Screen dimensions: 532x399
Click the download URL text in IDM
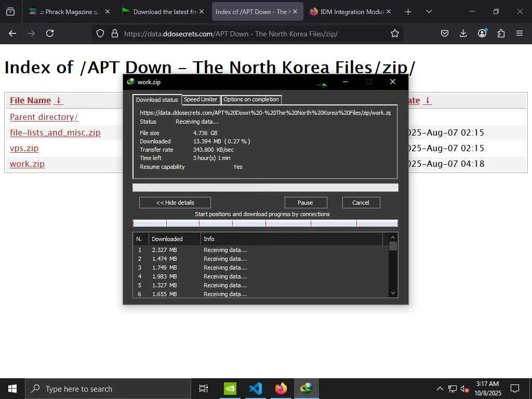pos(265,113)
